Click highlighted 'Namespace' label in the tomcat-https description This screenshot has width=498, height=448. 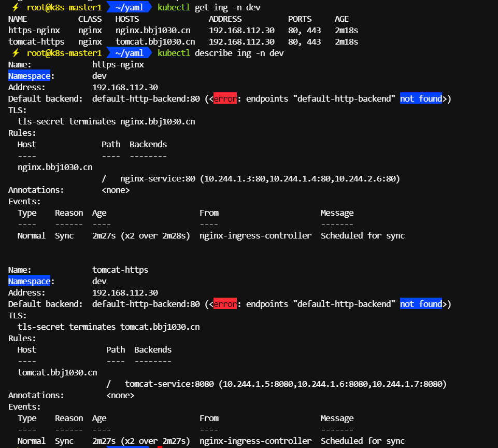point(29,281)
